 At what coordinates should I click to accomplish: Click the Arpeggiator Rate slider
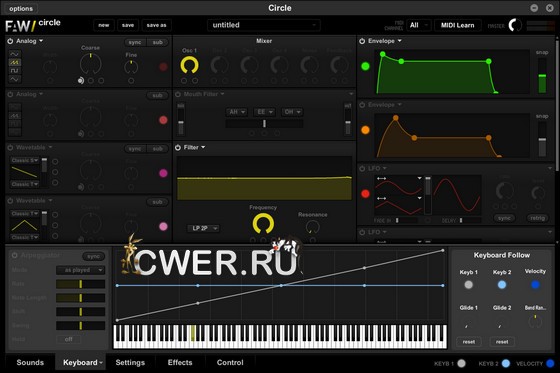point(80,284)
